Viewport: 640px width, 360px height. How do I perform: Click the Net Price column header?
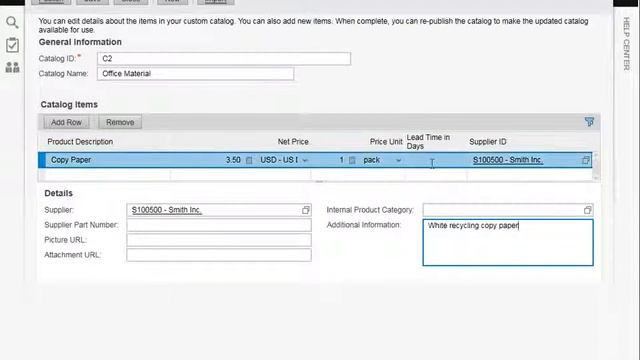click(x=293, y=142)
